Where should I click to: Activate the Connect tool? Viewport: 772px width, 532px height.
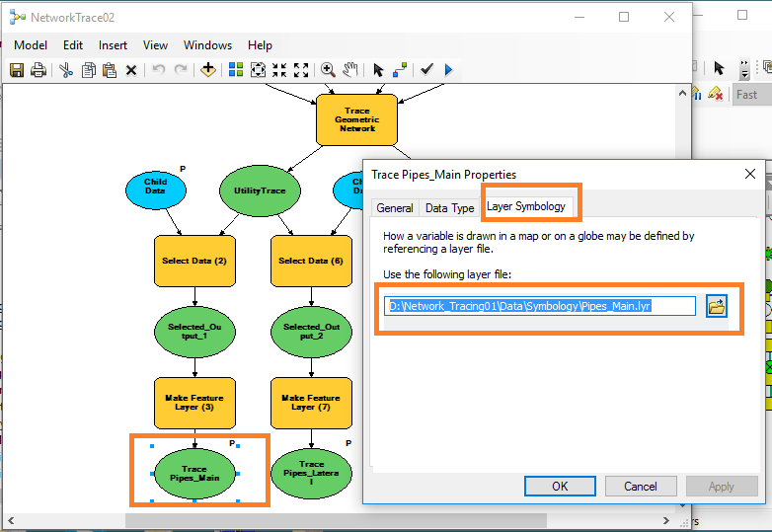coord(400,70)
